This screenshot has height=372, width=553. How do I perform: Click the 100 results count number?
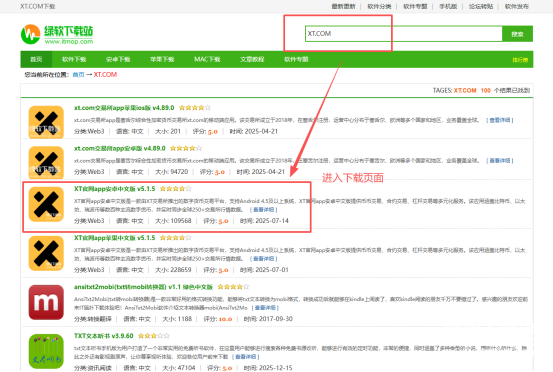coord(486,90)
